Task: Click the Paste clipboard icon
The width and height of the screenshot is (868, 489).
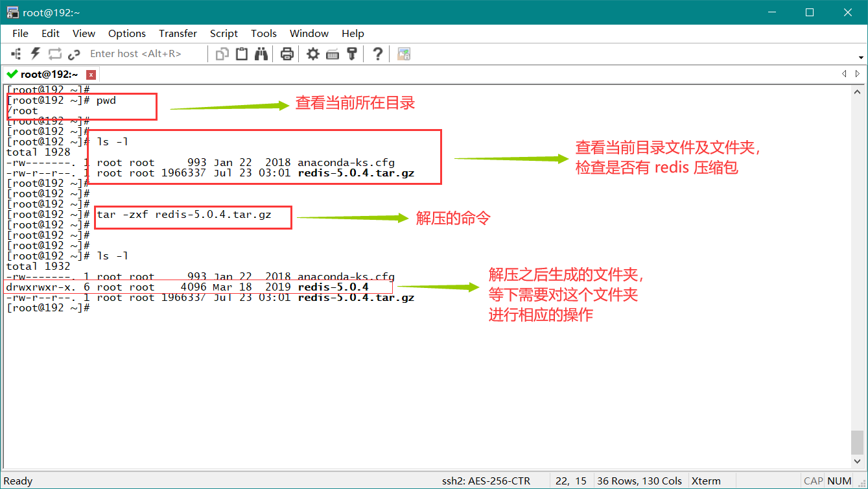Action: 242,54
